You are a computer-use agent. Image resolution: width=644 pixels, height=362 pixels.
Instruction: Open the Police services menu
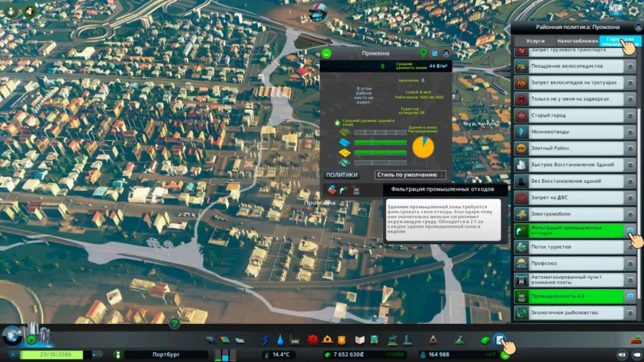342,340
